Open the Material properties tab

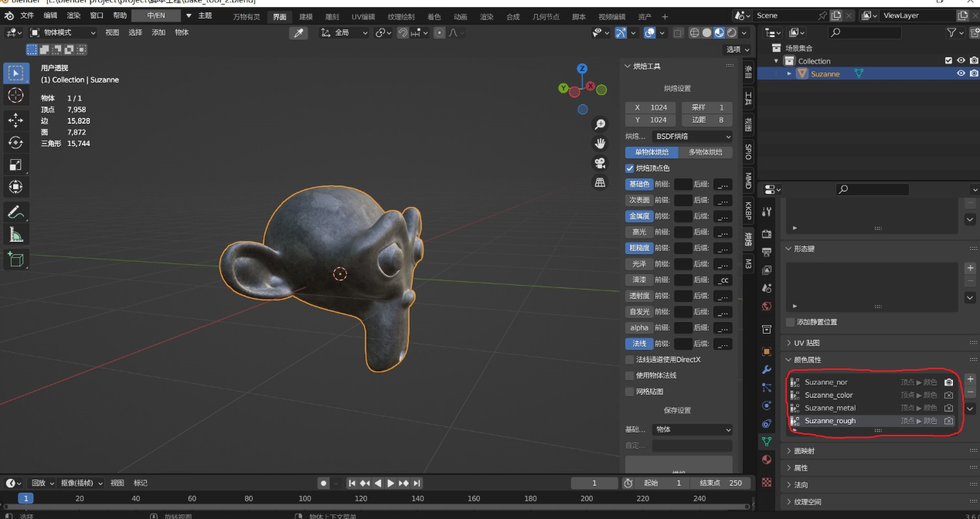(767, 460)
